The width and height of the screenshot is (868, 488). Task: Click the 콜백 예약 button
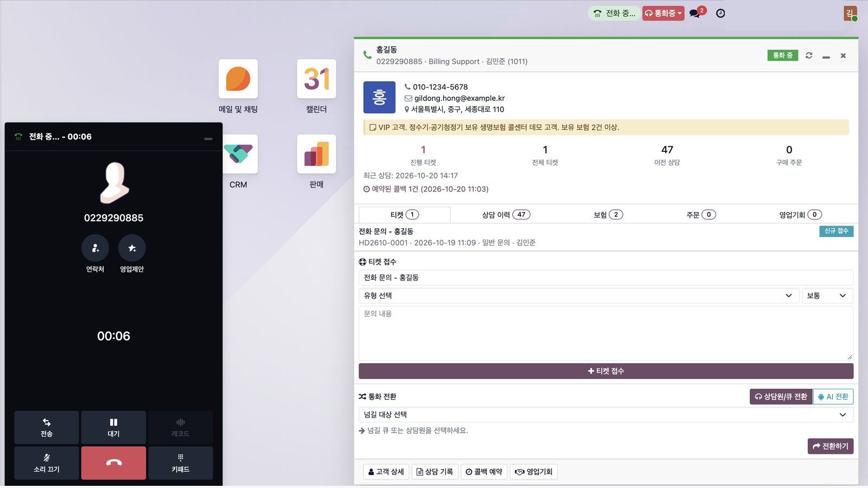(x=484, y=472)
